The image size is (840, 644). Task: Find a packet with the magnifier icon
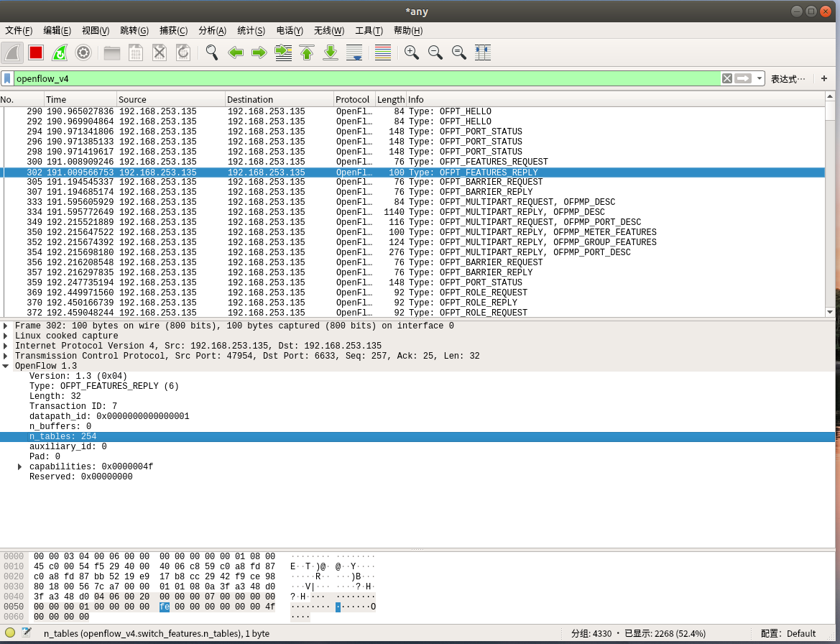tap(211, 52)
